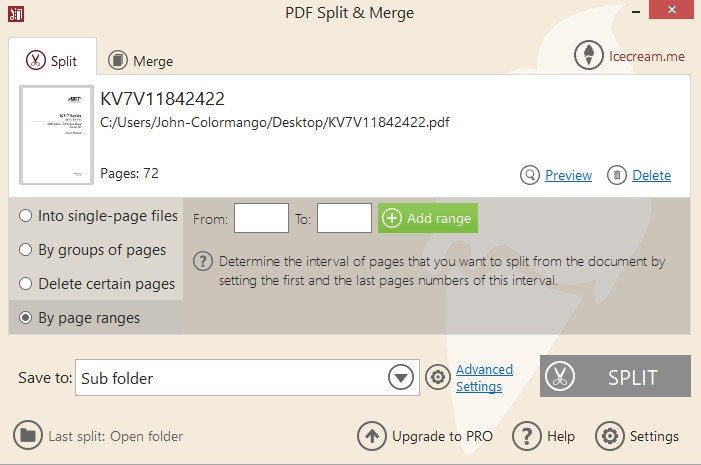Click the bottom Settings gear icon
701x465 pixels.
click(609, 435)
